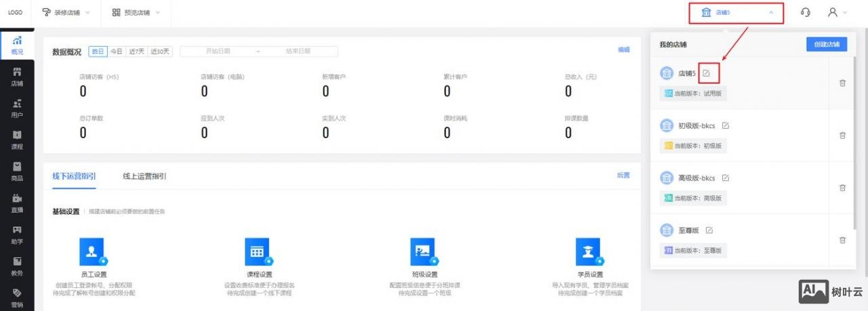This screenshot has width=868, height=311.
Task: Open 班级设置 icon tile
Action: pyautogui.click(x=422, y=252)
